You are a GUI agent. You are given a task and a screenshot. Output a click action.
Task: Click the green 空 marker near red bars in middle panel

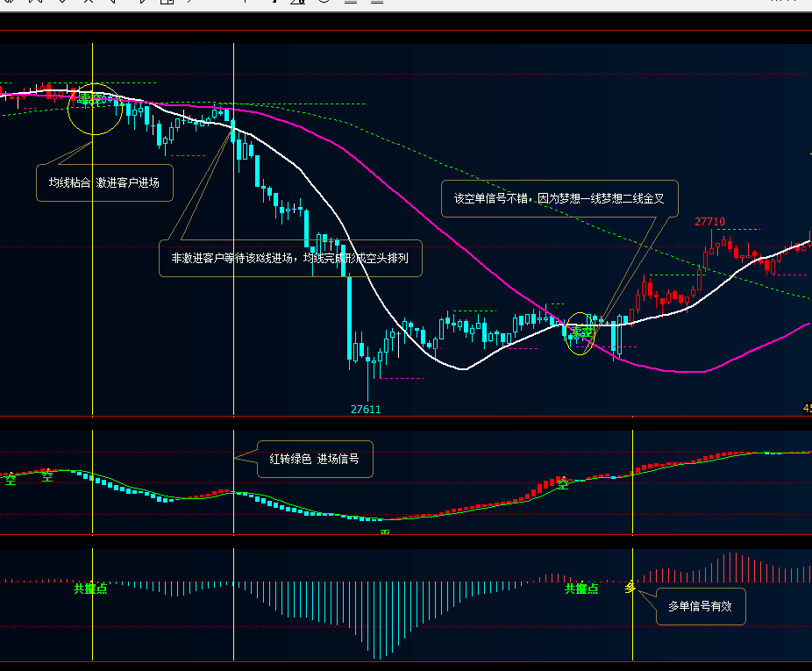point(563,484)
